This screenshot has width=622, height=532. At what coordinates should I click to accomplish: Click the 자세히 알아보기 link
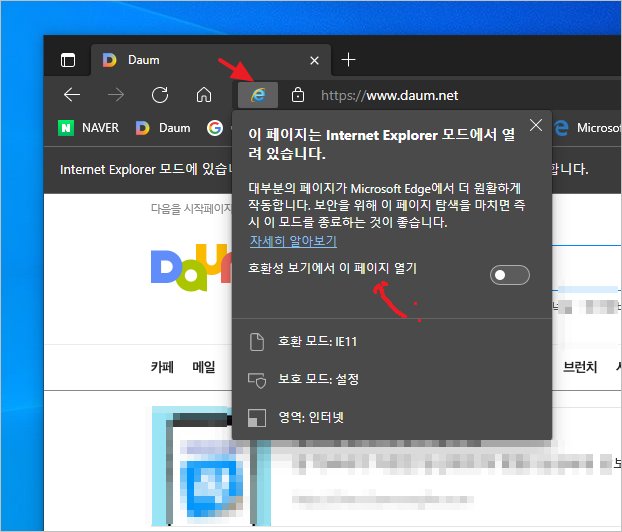click(292, 241)
